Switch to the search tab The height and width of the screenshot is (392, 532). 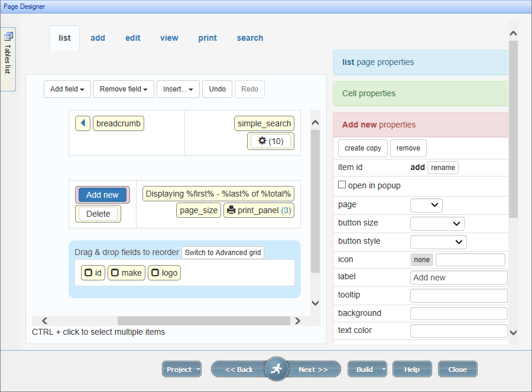pyautogui.click(x=250, y=38)
